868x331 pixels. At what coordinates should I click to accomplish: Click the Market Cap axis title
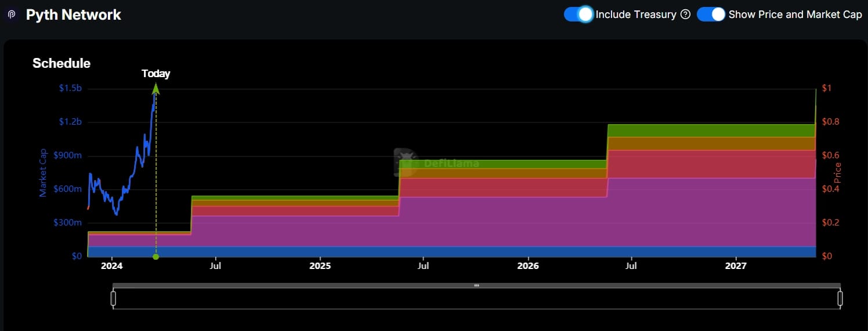click(43, 172)
